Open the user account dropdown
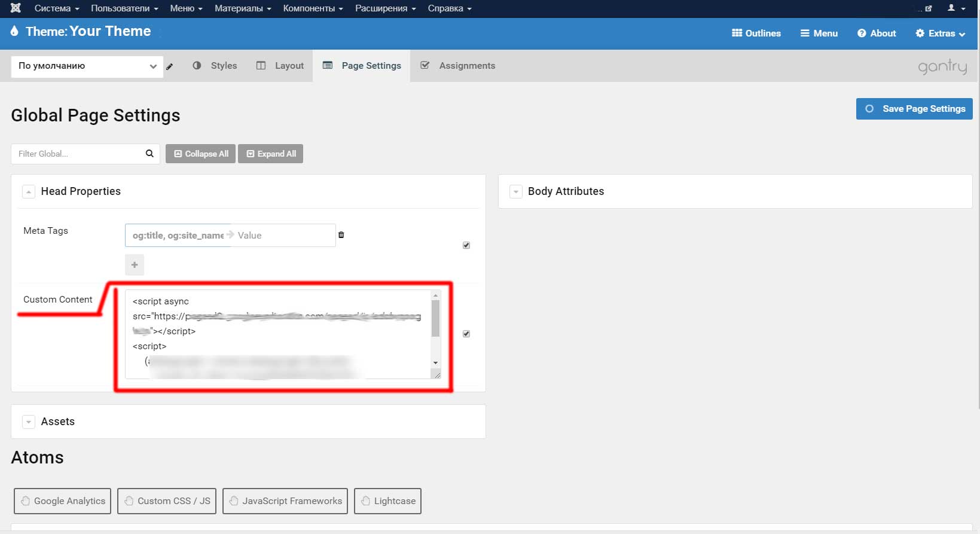Screen dimensions: 980x534 point(956,8)
